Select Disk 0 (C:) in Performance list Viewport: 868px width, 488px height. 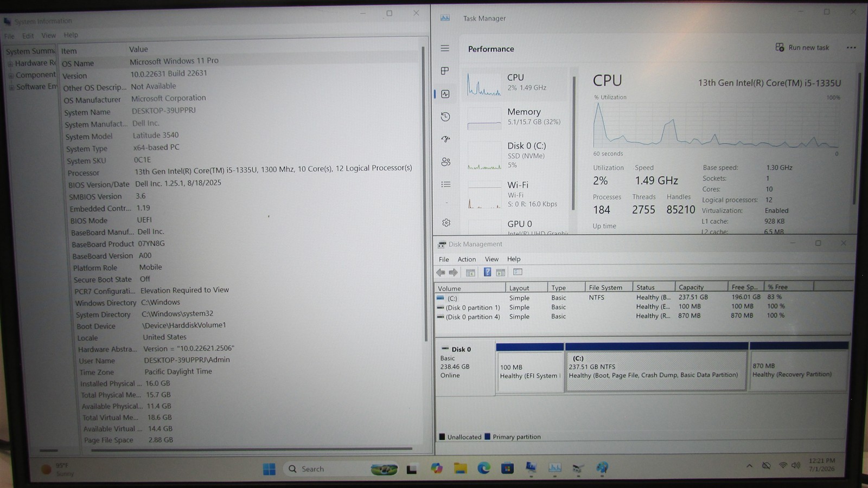click(515, 155)
